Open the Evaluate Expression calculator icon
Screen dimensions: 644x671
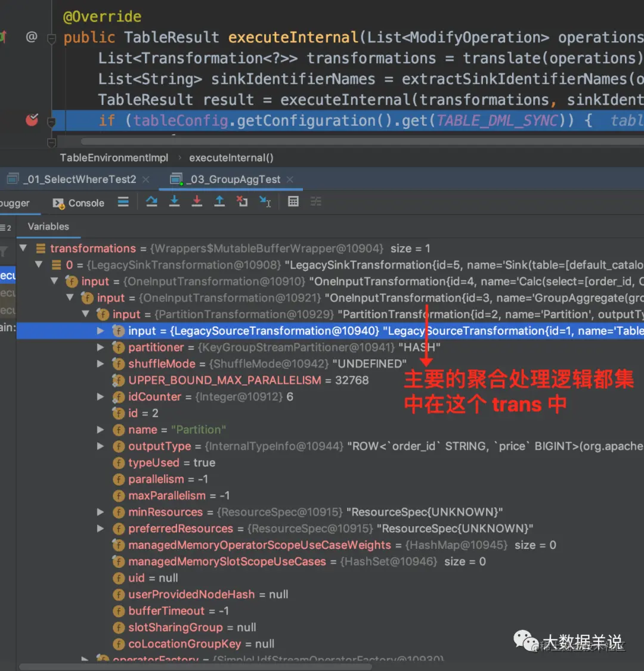point(293,201)
